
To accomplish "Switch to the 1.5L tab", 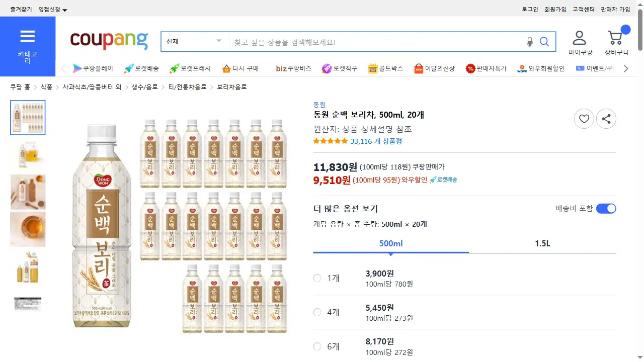I will point(542,244).
